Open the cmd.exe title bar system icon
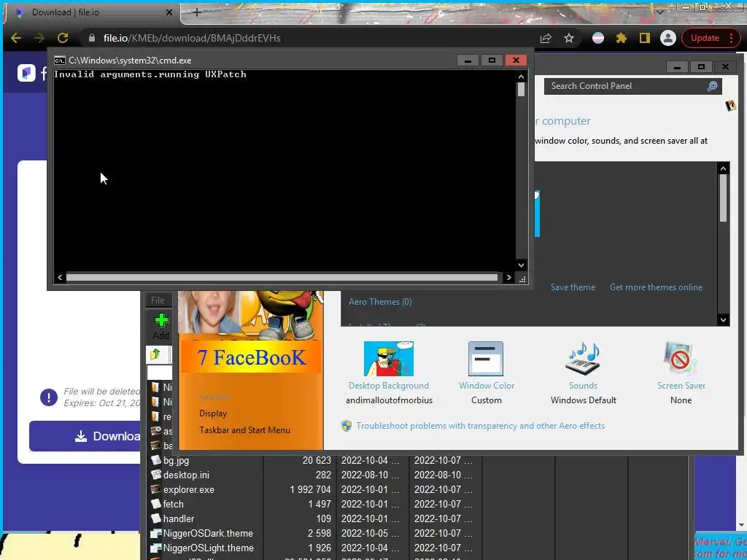The image size is (747, 560). (x=60, y=61)
